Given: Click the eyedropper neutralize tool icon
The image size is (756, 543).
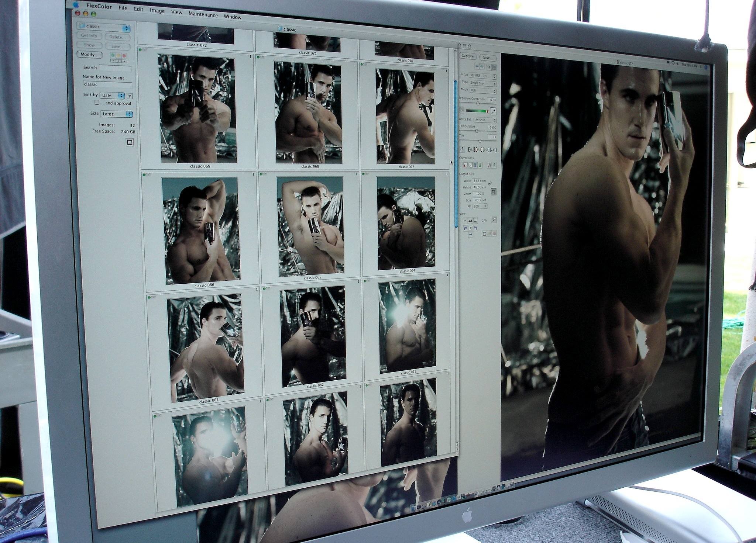Looking at the screenshot, I should pos(493,111).
